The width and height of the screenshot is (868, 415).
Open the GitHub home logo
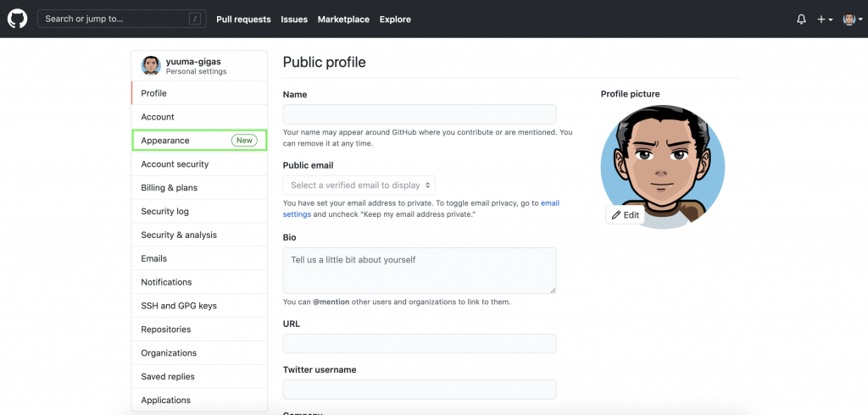17,19
